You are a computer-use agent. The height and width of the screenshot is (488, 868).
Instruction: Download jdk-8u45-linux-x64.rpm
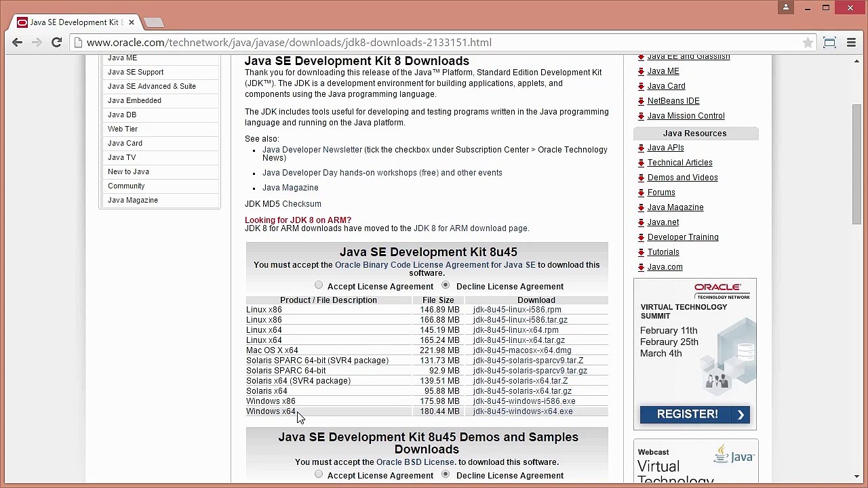pyautogui.click(x=516, y=330)
